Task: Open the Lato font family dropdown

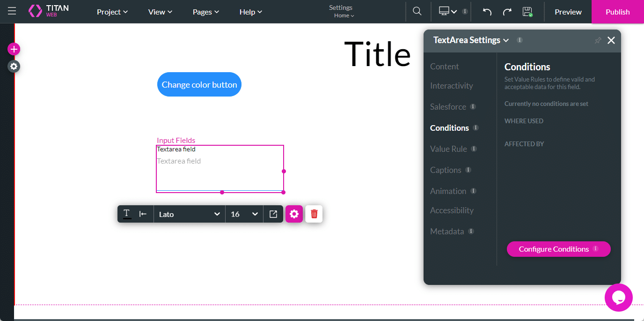Action: [x=189, y=214]
